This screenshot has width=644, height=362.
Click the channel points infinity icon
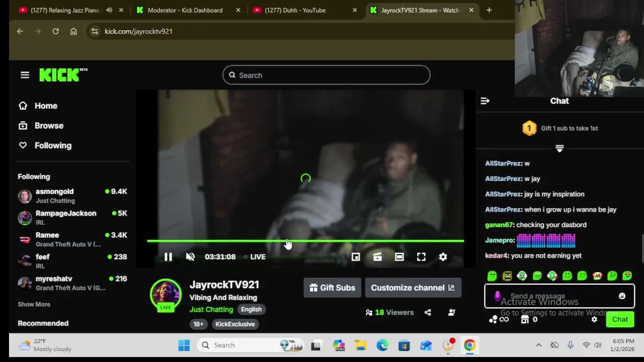(499, 319)
